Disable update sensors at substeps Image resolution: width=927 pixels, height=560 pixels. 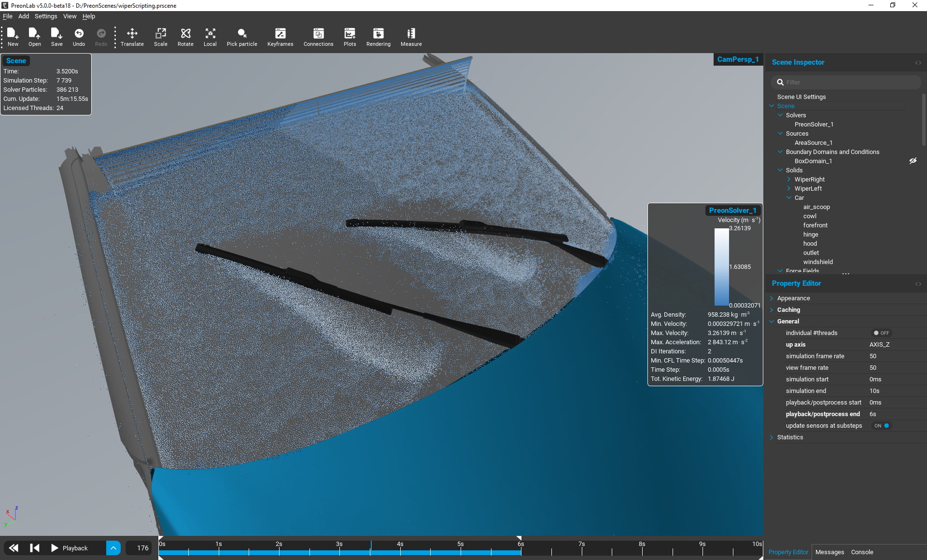click(x=881, y=426)
